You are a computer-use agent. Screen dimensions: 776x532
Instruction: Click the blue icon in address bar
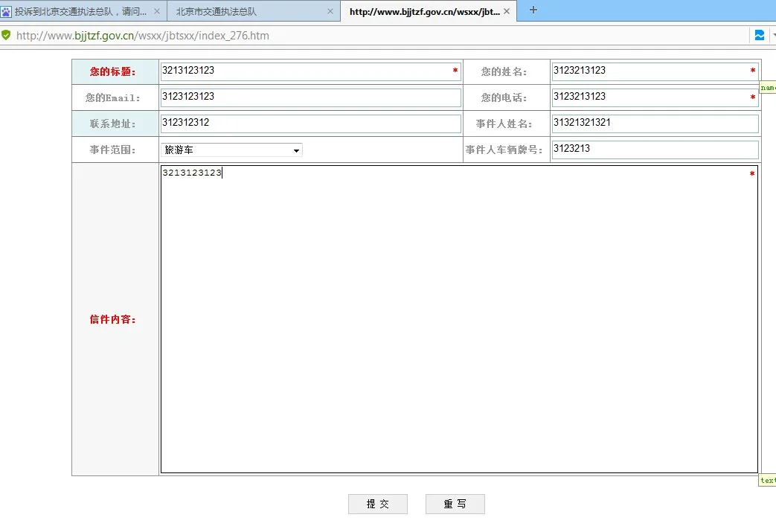(759, 35)
